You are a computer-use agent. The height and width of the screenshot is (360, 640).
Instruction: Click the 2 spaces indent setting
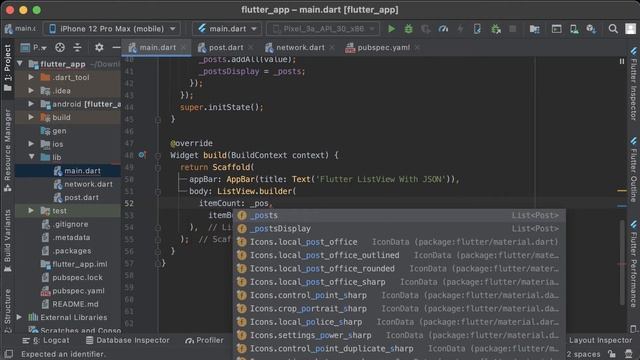[583, 354]
